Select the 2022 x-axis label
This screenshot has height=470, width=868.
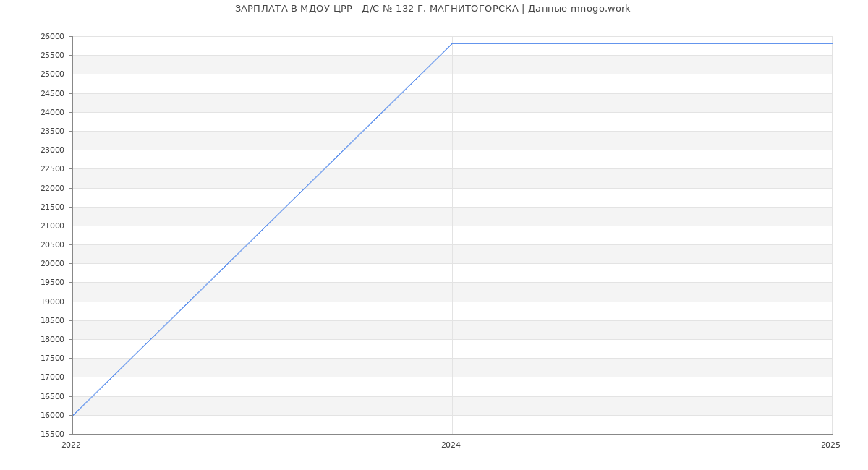(72, 445)
